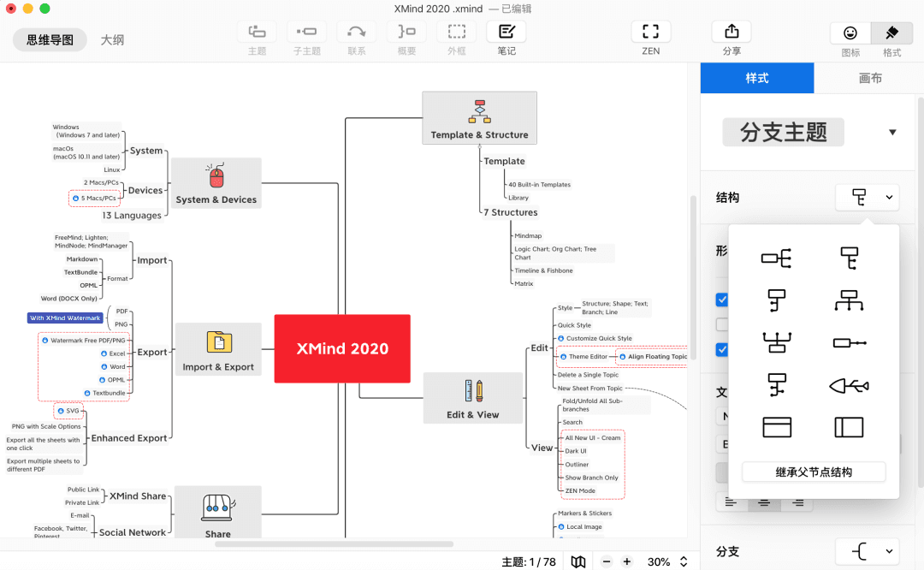
Task: Select the Share topic
Action: (218, 513)
